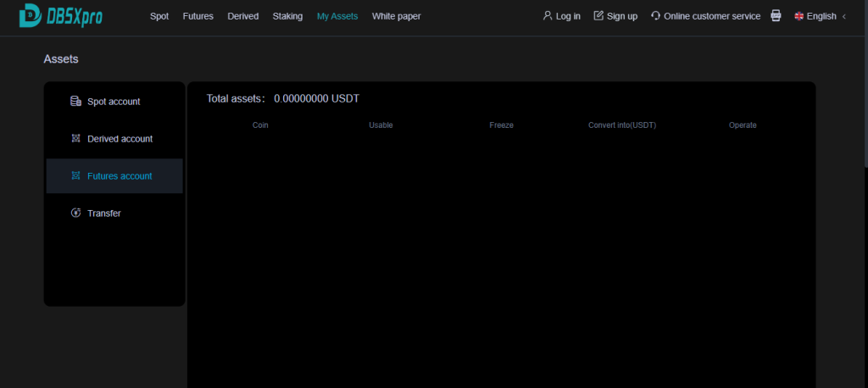Screen dimensions: 868x388
Task: Open the Futures menu item
Action: pyautogui.click(x=198, y=17)
